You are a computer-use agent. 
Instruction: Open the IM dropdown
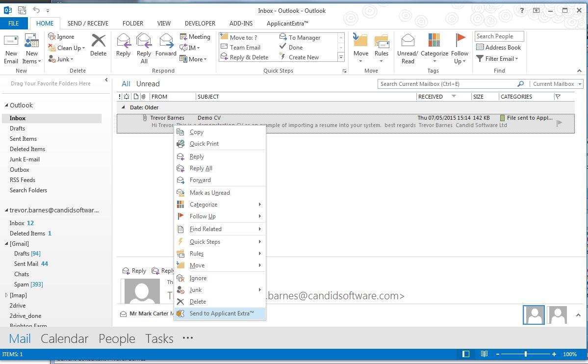(x=190, y=48)
